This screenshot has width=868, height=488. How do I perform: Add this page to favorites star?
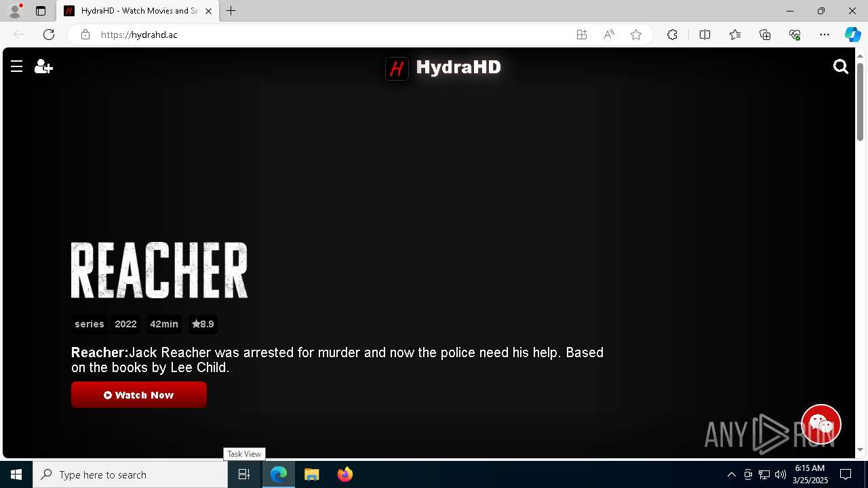636,35
